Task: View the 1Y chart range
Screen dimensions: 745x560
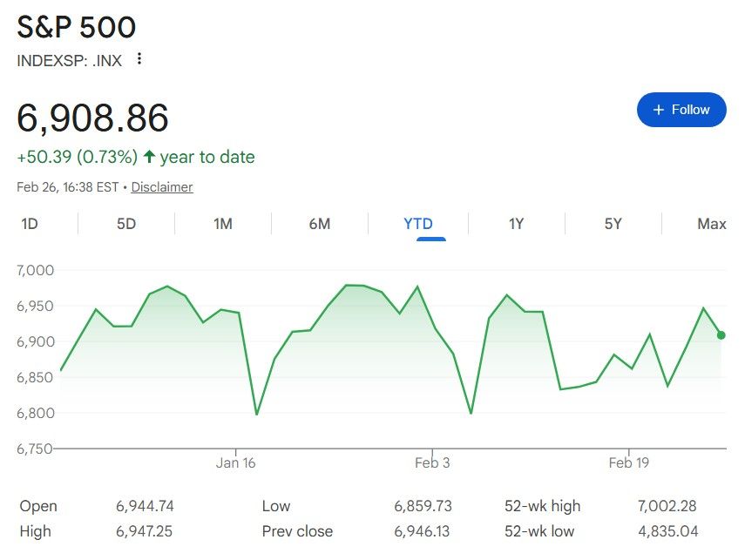Action: [x=517, y=224]
